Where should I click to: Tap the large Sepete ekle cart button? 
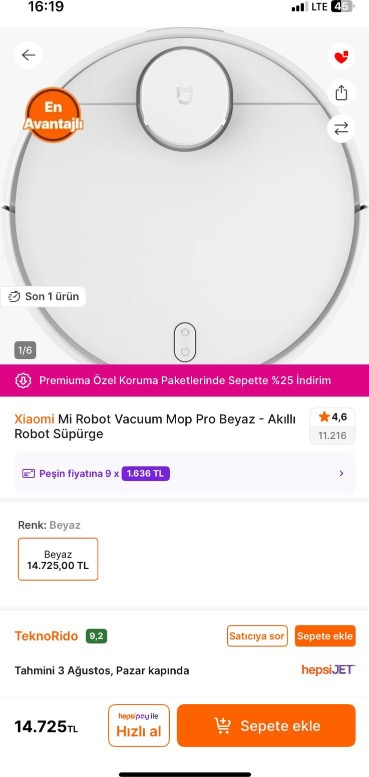pos(266,725)
